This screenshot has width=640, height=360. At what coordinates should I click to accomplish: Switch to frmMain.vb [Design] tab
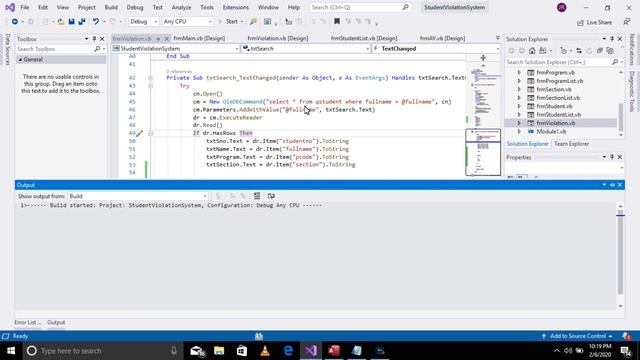[199, 38]
